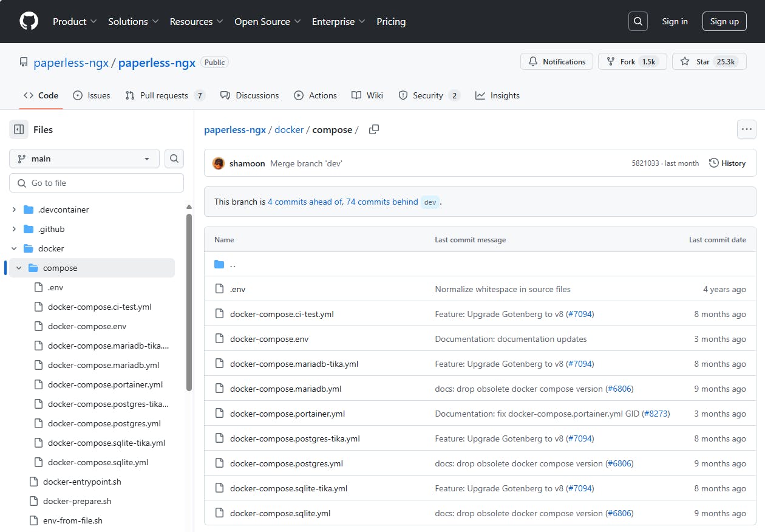Click the Go to file search field
Screen dimensions: 765x532
point(97,183)
